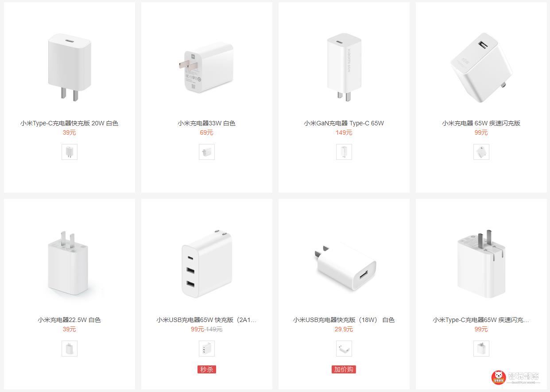550x392 pixels.
Task: Select the 65W 疾速闪充版 small thumbnail
Action: 481,152
